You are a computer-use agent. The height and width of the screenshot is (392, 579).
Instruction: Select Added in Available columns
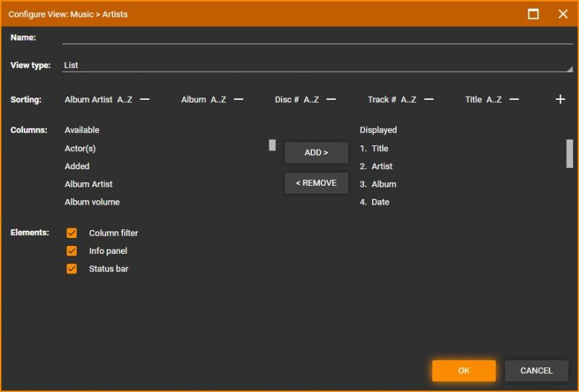(x=77, y=166)
